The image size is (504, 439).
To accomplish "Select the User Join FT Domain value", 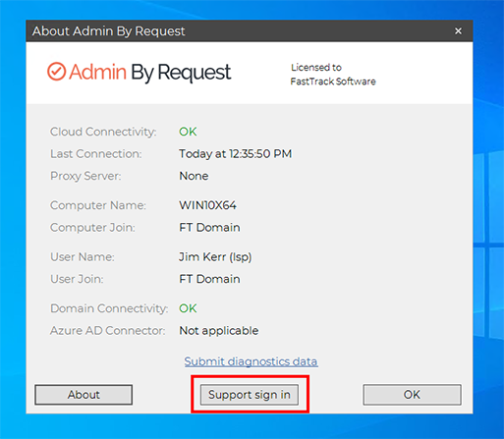I will 209,279.
